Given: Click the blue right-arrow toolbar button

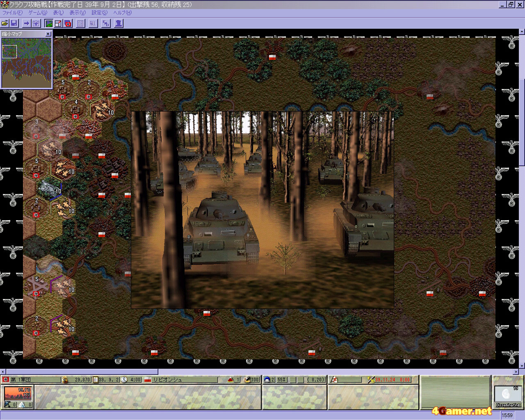Looking at the screenshot, I should click(x=27, y=23).
